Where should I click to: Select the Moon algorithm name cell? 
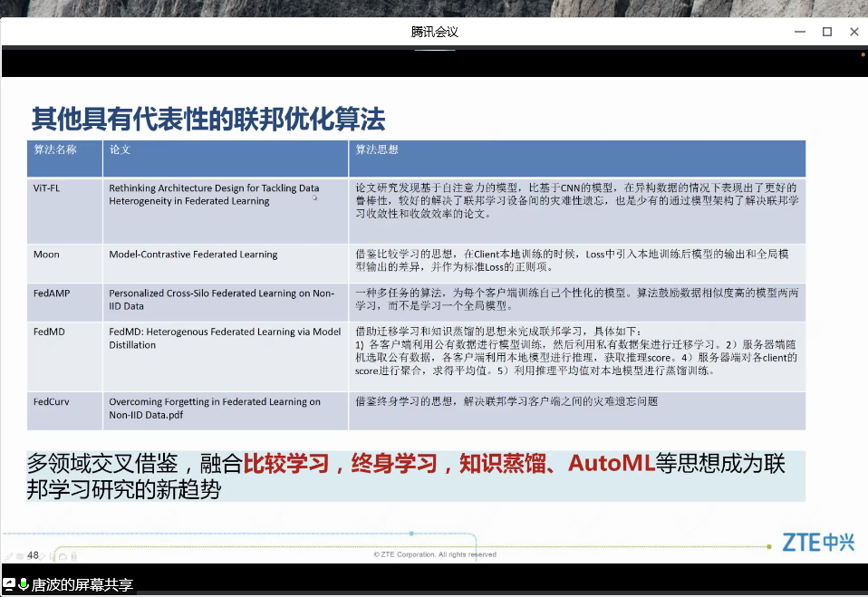pos(46,255)
